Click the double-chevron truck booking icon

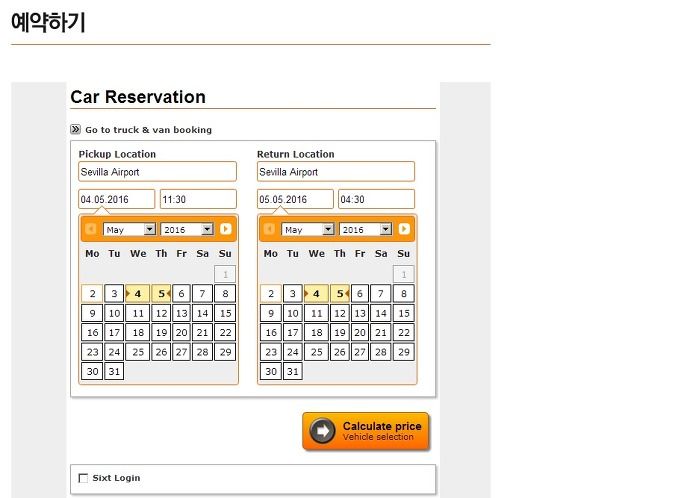click(76, 129)
